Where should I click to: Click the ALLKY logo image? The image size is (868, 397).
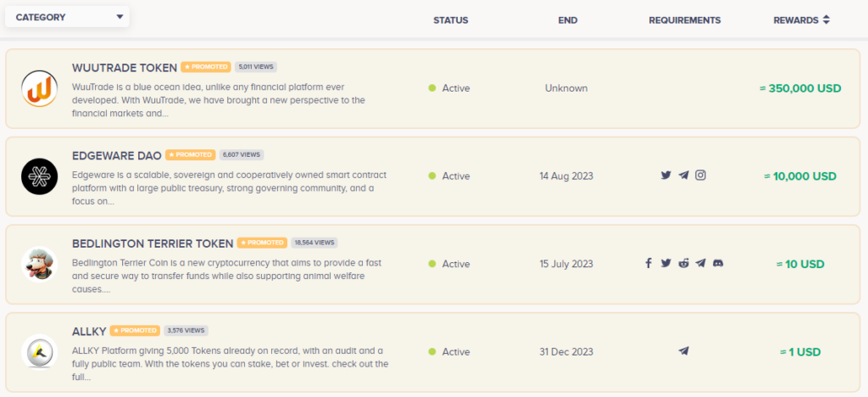pyautogui.click(x=39, y=352)
